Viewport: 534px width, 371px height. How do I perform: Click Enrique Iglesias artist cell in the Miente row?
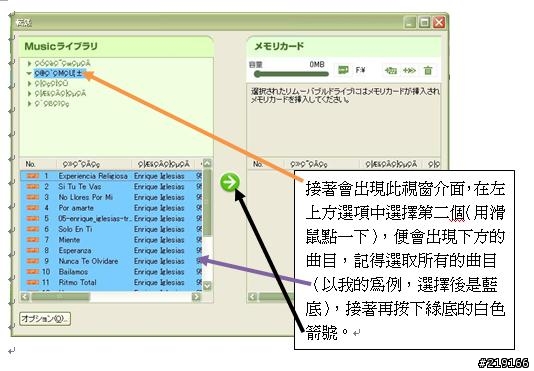coord(159,240)
